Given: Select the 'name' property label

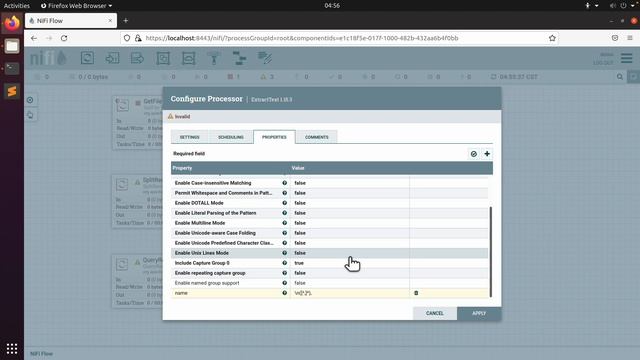Looking at the screenshot, I should click(181, 293).
